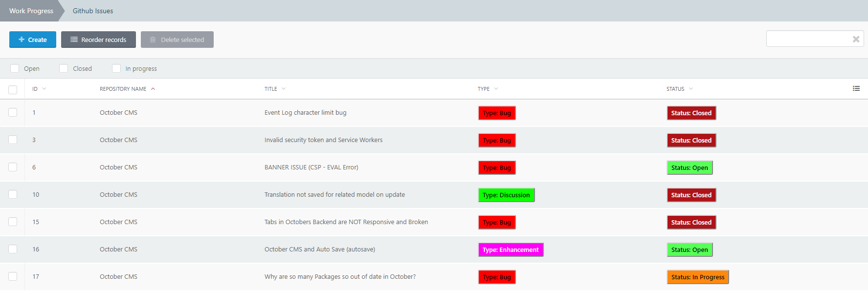This screenshot has width=868, height=291.
Task: Click 'Status: Closed' badge in issue 10 row
Action: (691, 195)
